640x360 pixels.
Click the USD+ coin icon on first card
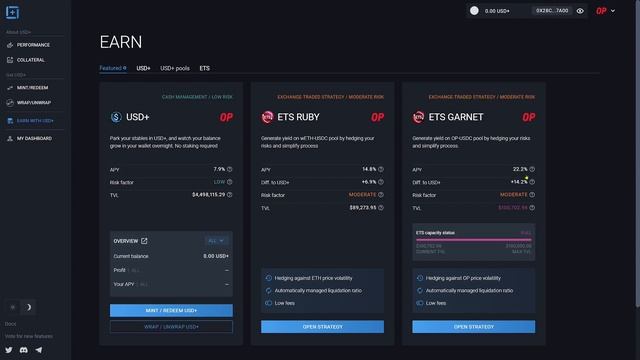coord(116,117)
